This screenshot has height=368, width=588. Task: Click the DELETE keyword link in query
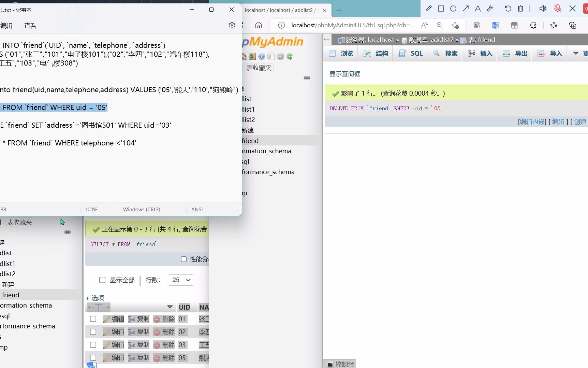pos(339,108)
